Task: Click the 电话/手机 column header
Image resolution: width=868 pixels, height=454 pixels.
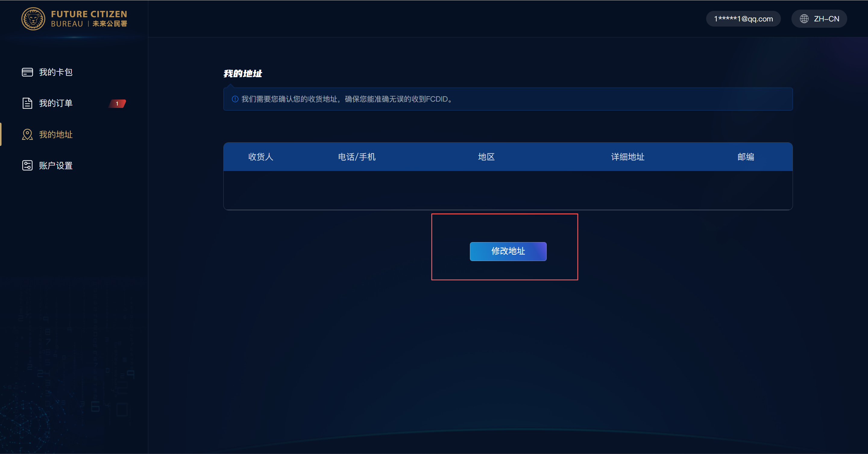Action: tap(357, 157)
